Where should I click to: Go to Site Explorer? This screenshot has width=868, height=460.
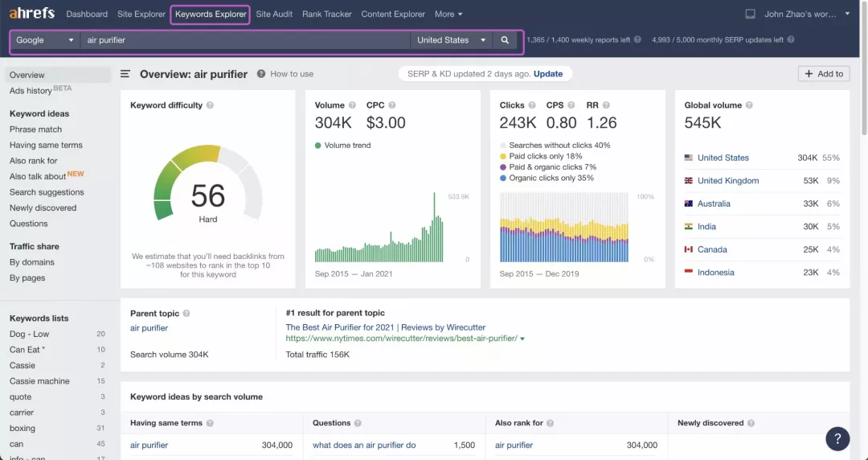point(141,14)
